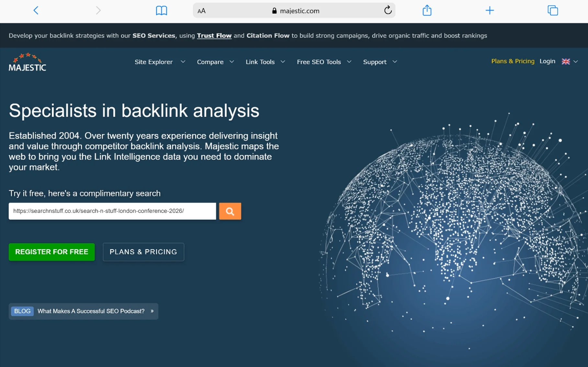Click the Specialists in backlink analysis heading
Image resolution: width=588 pixels, height=367 pixels.
pos(134,111)
